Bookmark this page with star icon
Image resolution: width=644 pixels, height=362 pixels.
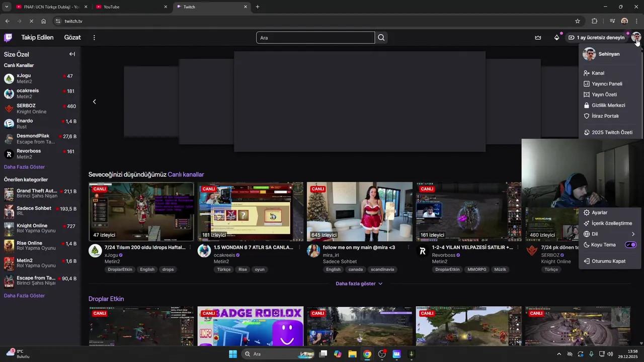(x=578, y=21)
